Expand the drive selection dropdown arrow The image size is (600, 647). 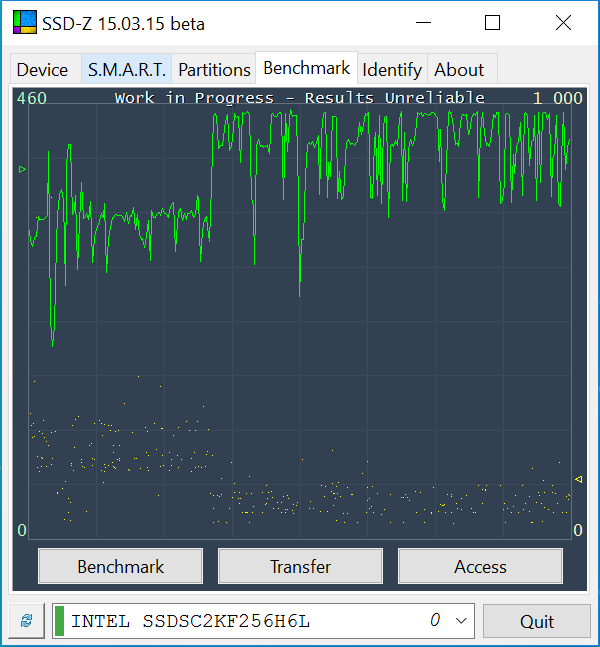tap(461, 621)
